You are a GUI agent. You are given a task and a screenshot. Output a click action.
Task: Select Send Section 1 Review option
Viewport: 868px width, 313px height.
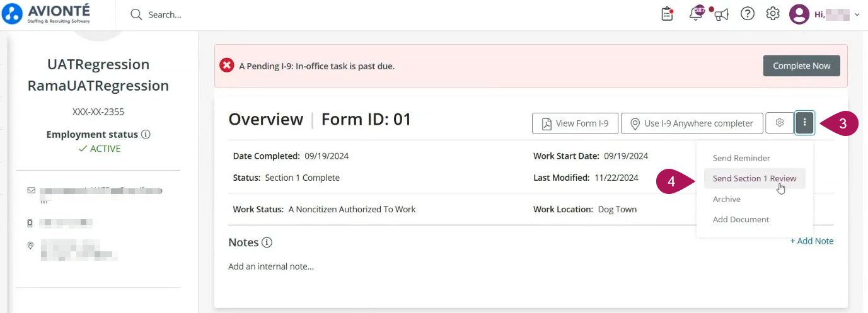tap(754, 179)
